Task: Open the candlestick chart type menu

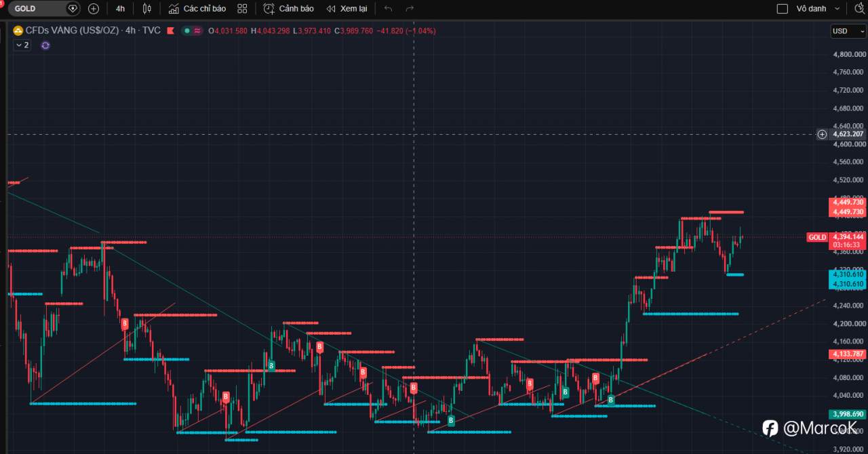Action: tap(147, 9)
